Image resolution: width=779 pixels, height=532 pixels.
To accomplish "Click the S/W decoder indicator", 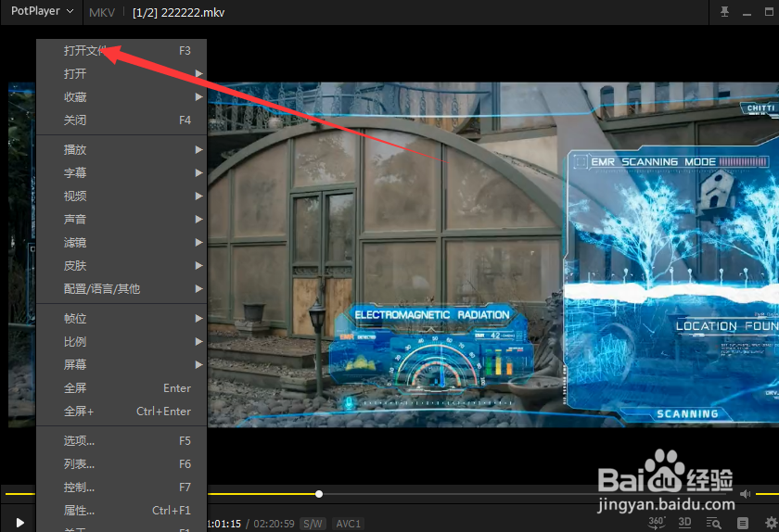I will tap(313, 524).
